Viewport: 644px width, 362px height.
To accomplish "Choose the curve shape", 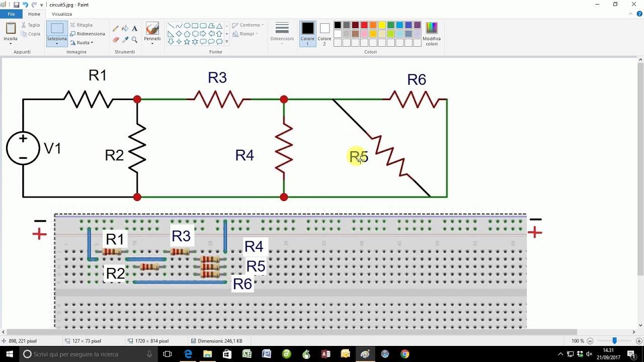I will [179, 26].
